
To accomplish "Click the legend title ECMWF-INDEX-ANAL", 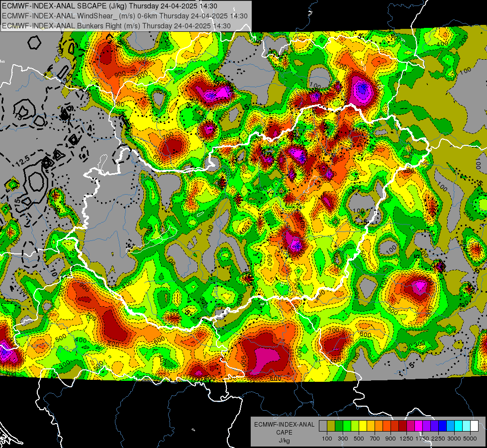I will point(285,425).
